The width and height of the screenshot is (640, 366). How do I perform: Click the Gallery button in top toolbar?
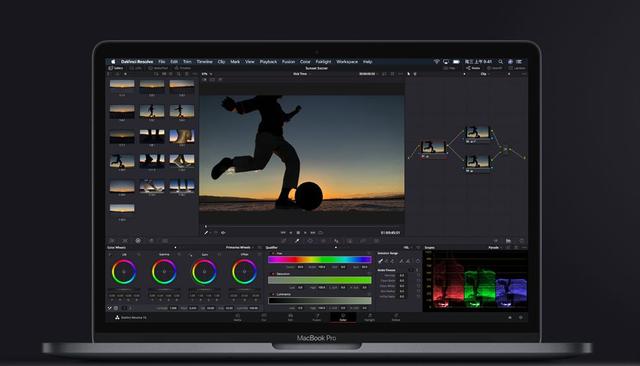pyautogui.click(x=116, y=68)
